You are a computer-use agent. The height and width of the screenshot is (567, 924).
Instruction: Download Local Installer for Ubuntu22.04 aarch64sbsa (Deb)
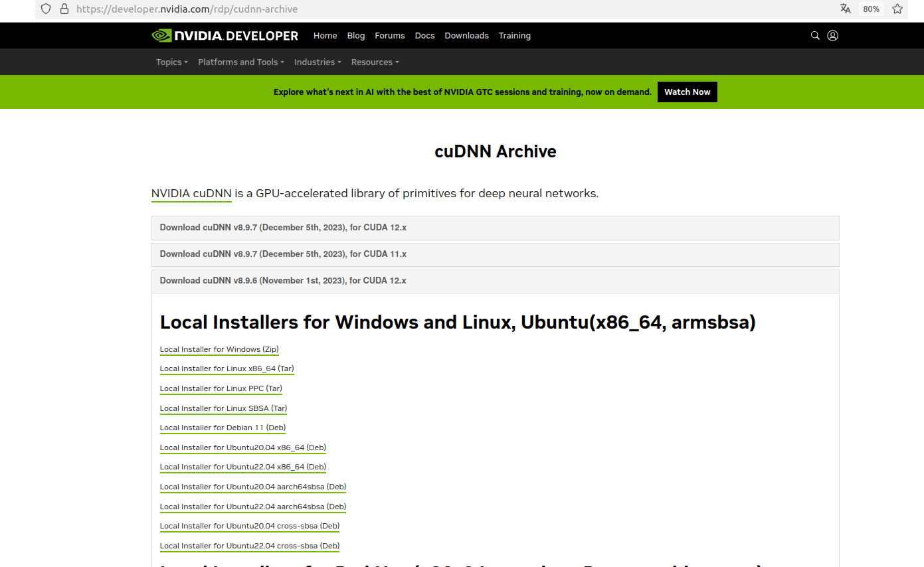point(253,507)
